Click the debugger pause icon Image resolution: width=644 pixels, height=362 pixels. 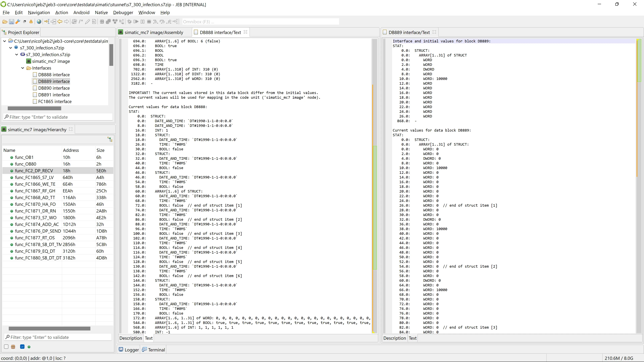tap(143, 22)
